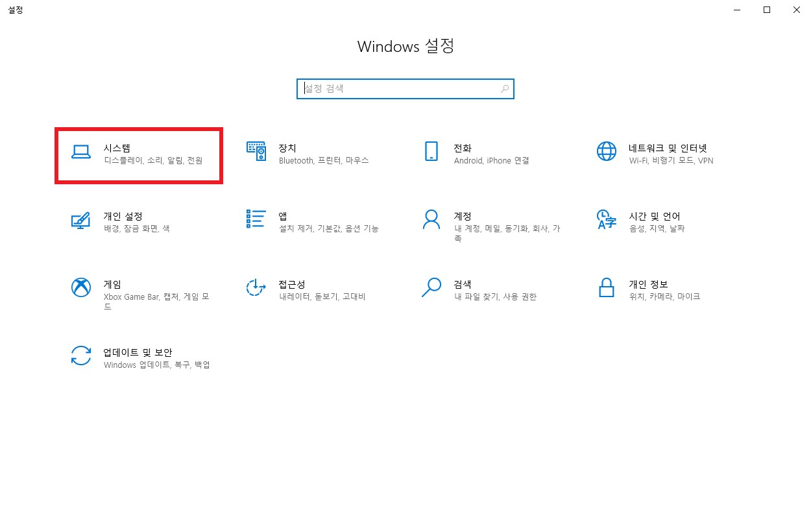Open the 게임 title text
Image resolution: width=811 pixels, height=532 pixels.
click(112, 284)
